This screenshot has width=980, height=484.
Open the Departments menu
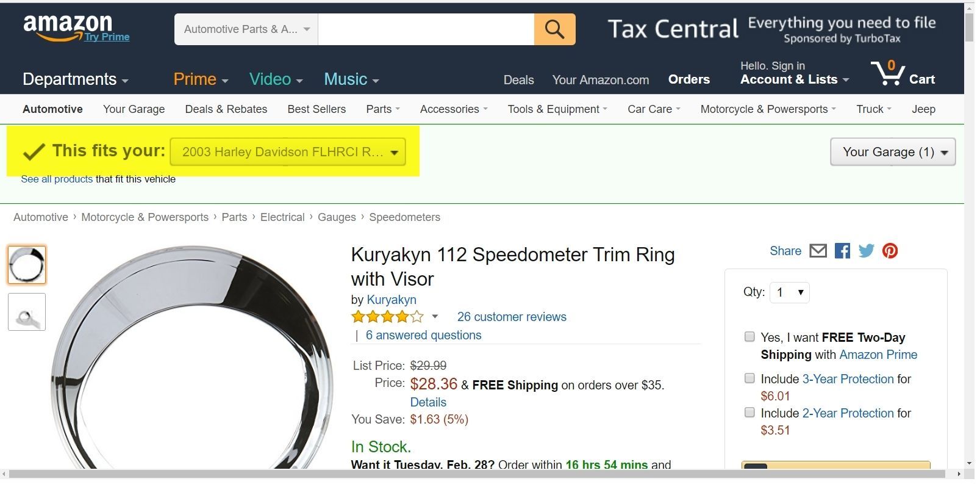point(75,79)
